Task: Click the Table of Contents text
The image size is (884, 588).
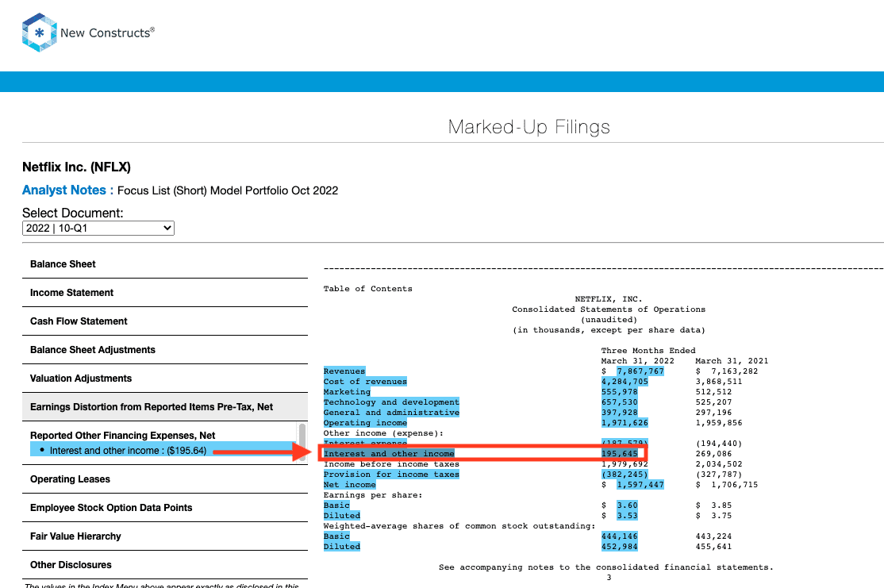Action: tap(367, 289)
